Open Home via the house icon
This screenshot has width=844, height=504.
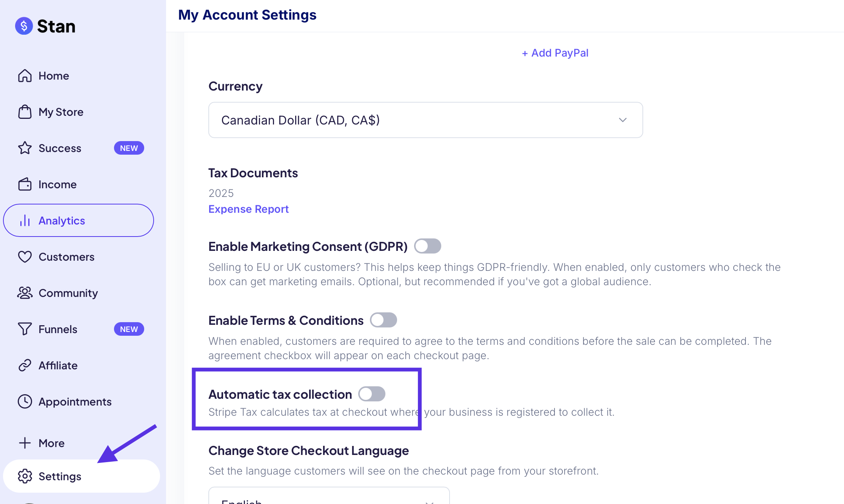click(25, 76)
